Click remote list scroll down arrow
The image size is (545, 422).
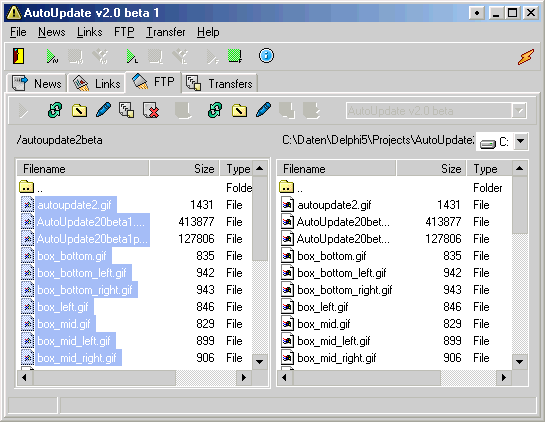259,362
